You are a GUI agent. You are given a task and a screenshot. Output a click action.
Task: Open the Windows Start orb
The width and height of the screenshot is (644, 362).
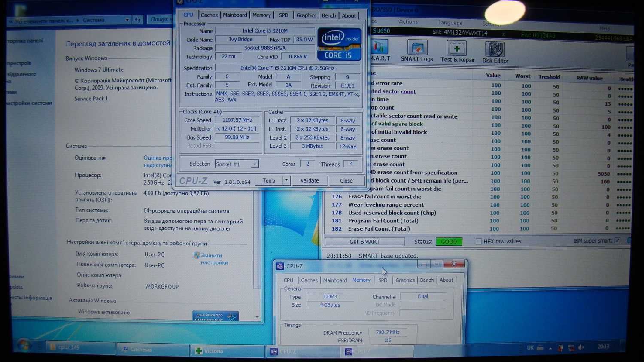click(x=24, y=345)
